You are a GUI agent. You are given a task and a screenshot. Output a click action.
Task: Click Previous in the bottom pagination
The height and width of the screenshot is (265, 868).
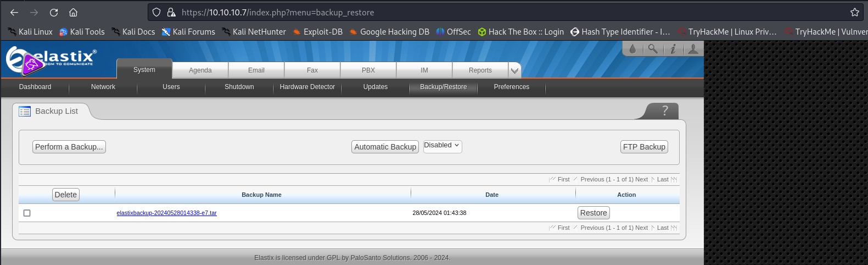[592, 228]
